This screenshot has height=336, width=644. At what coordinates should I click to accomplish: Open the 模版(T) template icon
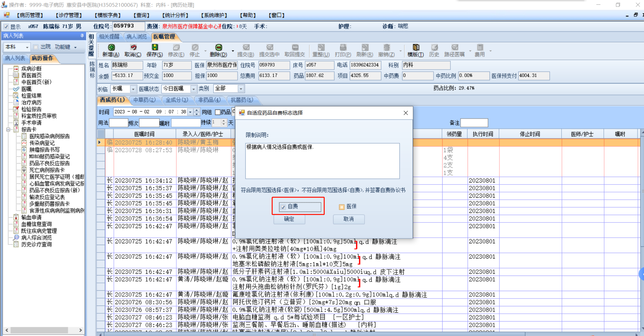pyautogui.click(x=416, y=47)
